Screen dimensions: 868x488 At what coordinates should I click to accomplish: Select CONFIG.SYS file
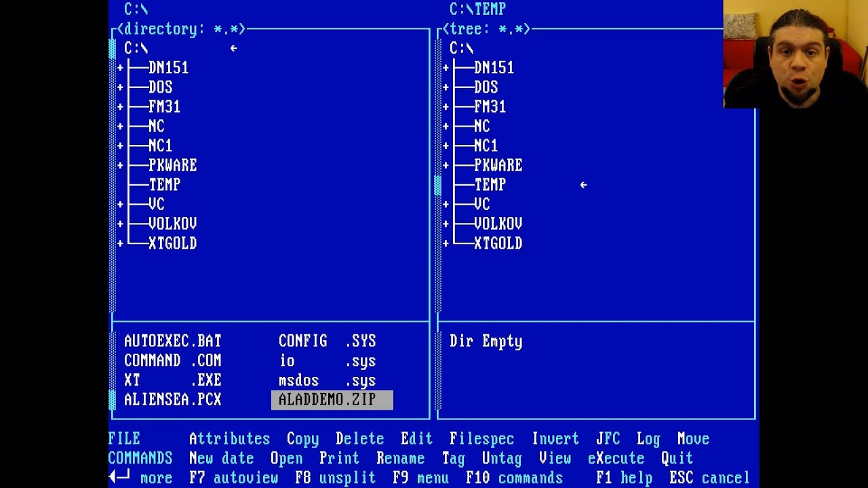point(327,341)
